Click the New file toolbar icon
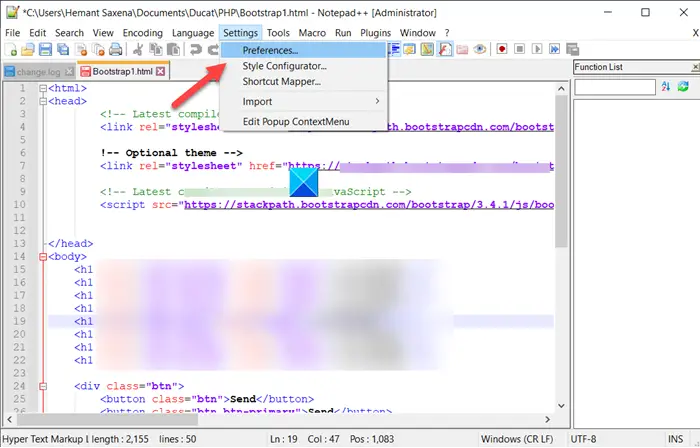Screen dimensions: 700x448 coord(11,49)
